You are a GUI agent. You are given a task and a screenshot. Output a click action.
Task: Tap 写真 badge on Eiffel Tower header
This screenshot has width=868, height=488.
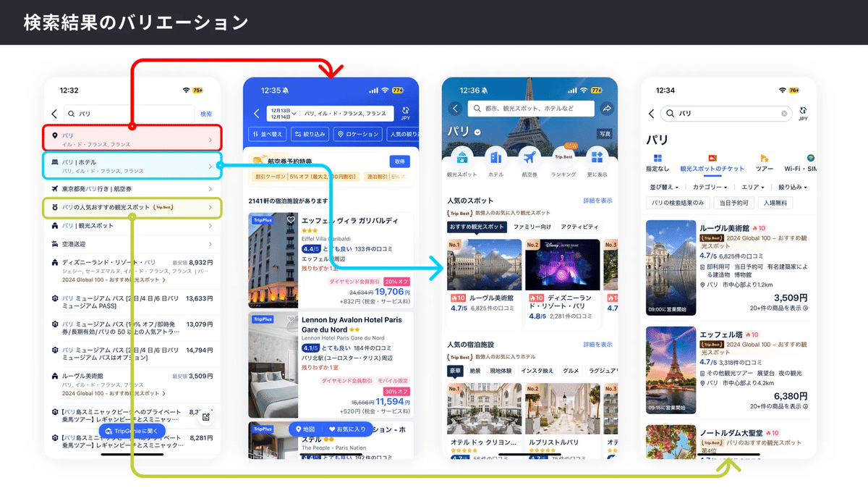coord(605,134)
